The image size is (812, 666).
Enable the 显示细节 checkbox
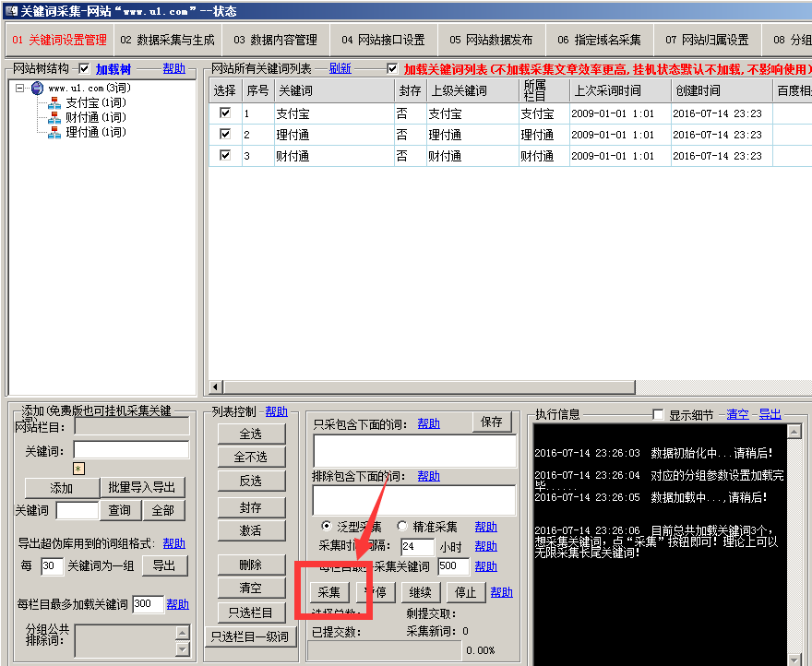[x=658, y=414]
